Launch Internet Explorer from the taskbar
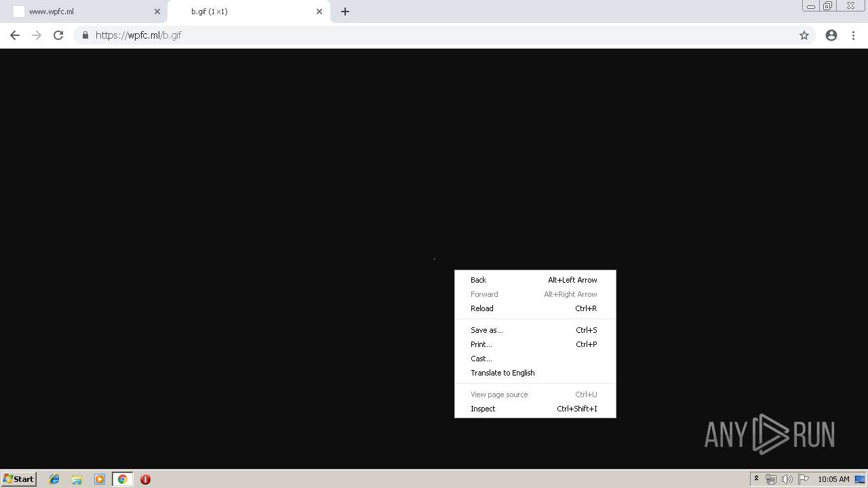 [54, 479]
